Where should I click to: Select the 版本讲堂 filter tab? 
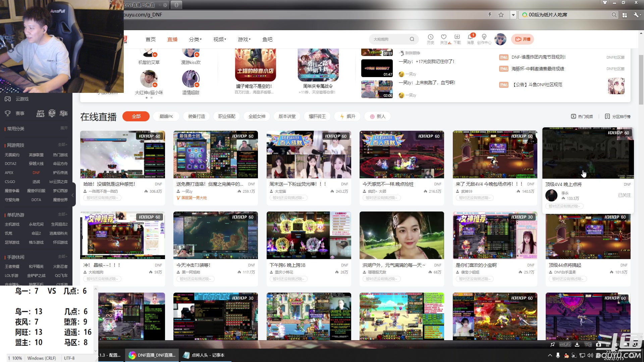(x=287, y=116)
